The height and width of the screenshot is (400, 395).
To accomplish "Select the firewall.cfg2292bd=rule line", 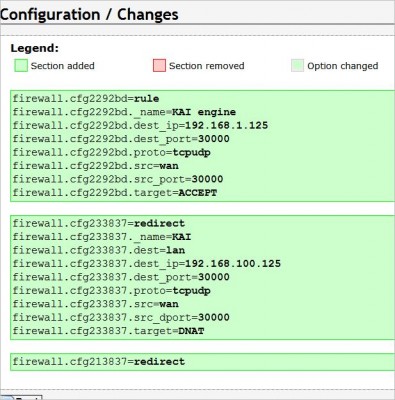I will (x=86, y=99).
